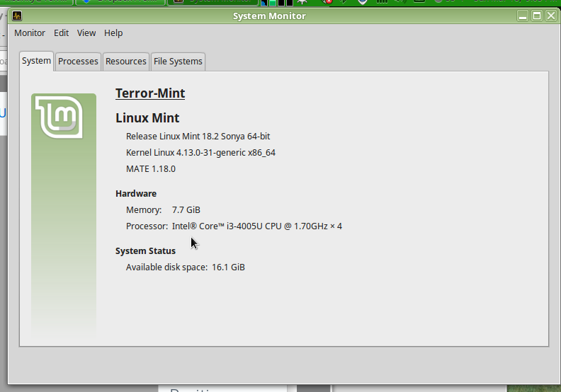The height and width of the screenshot is (392, 561).
Task: Minimize the System Monitor window
Action: click(x=523, y=16)
